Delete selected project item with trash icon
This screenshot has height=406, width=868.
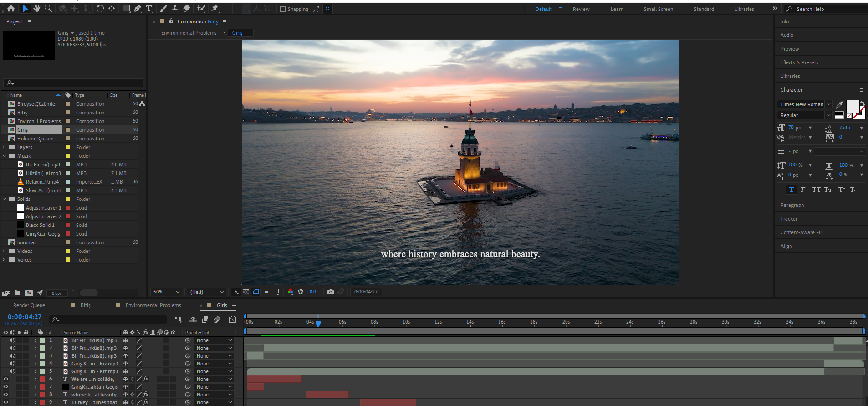(73, 293)
